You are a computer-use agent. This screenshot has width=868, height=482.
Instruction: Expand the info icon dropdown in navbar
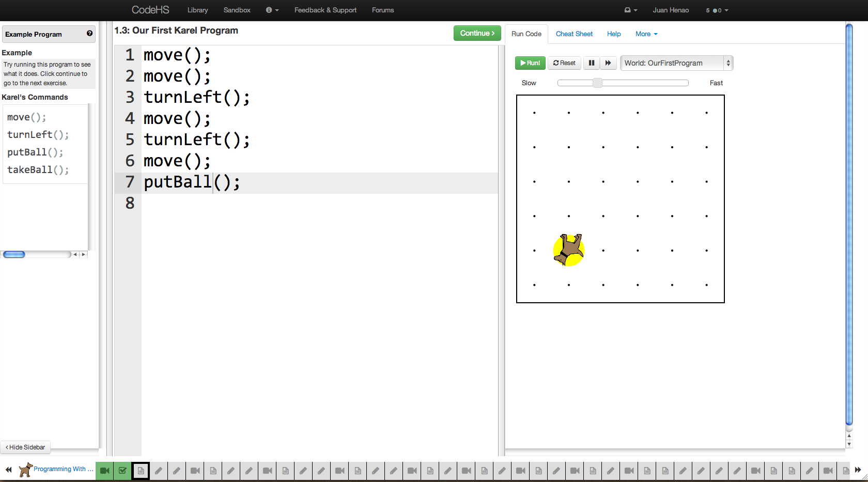point(272,10)
